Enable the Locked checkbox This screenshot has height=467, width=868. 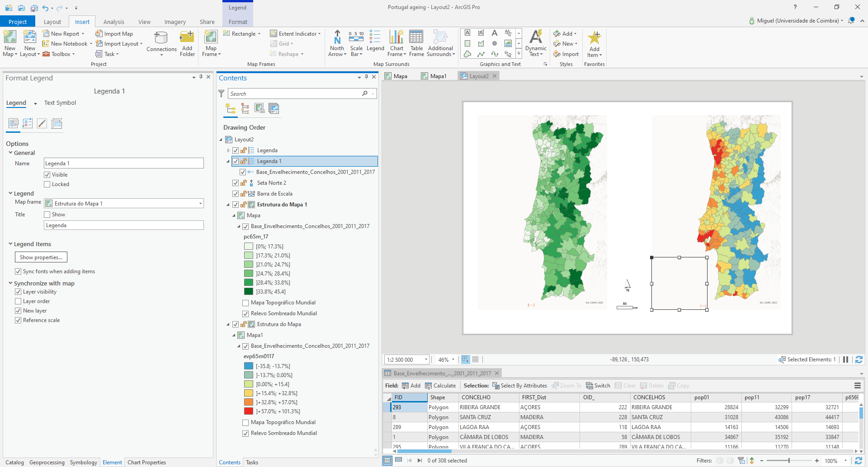47,184
